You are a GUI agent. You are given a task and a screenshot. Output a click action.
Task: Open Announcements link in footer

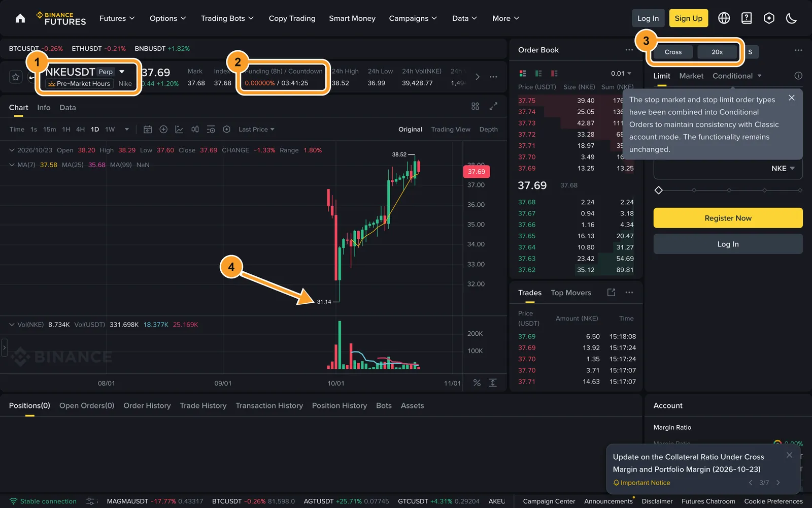click(x=608, y=501)
